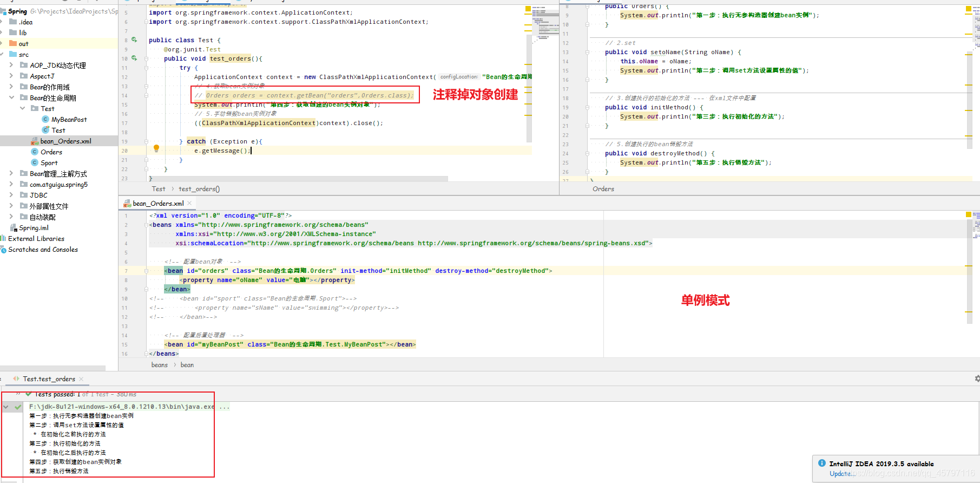Screen dimensions: 980x483
Task: Fold the setoName method in Orders editor
Action: click(587, 52)
